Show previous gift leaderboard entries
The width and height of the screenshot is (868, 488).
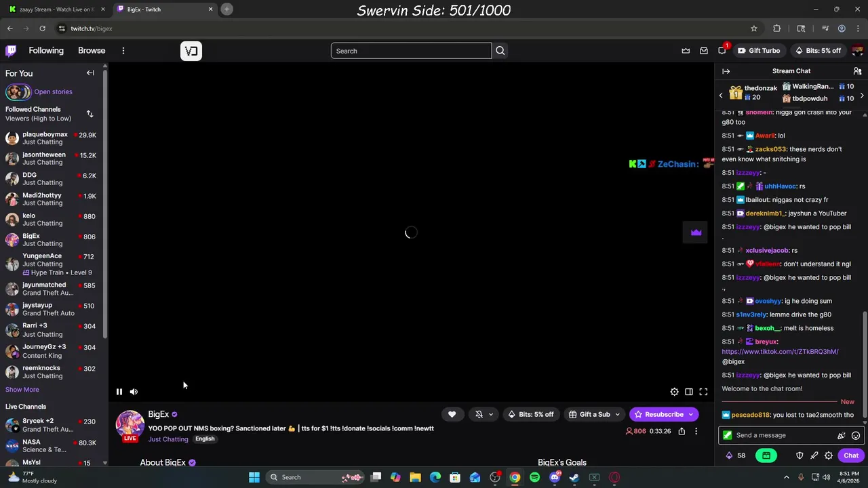coord(721,96)
